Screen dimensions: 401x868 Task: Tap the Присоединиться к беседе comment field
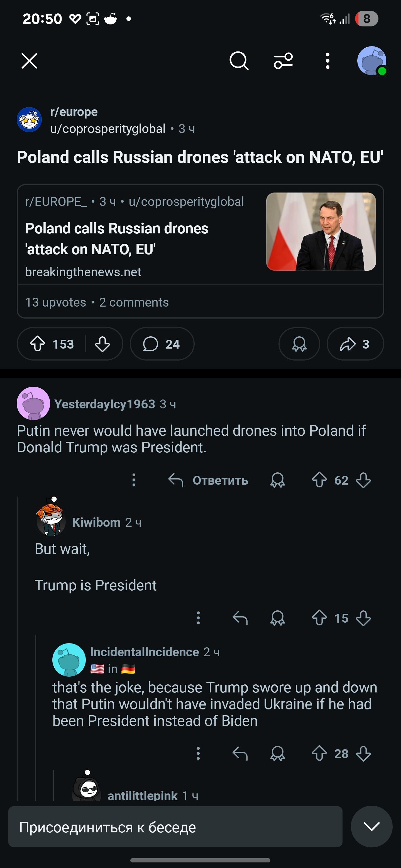(x=175, y=827)
